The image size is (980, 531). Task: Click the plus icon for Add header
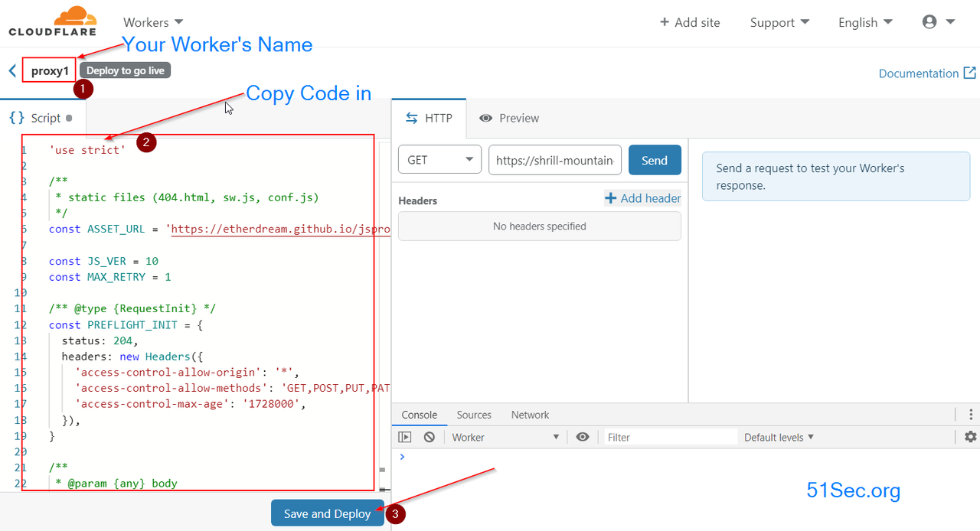click(x=610, y=198)
